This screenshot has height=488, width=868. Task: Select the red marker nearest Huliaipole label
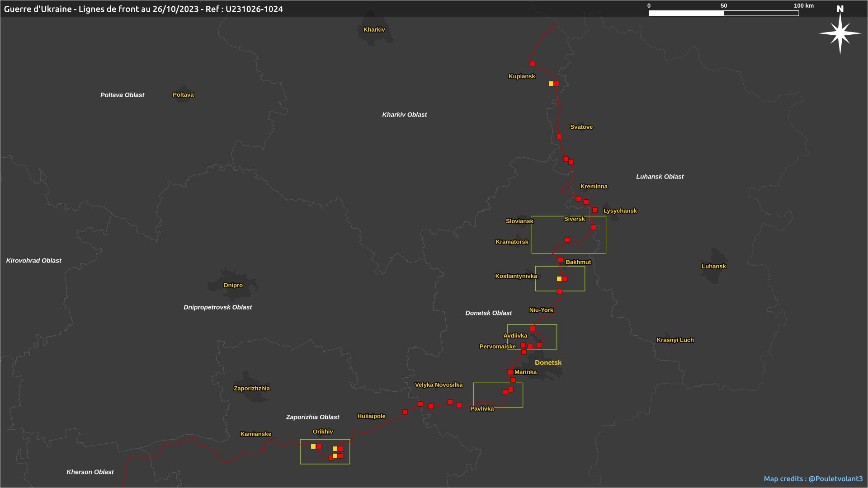pyautogui.click(x=405, y=412)
